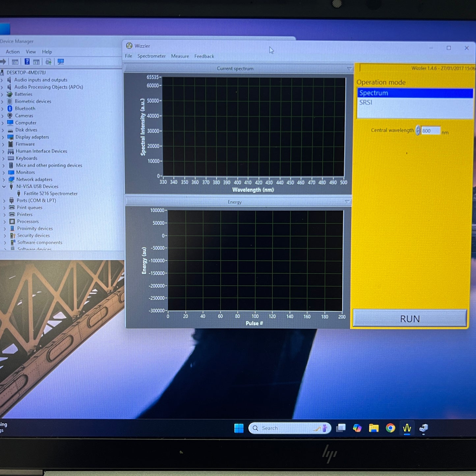Click the Help toolbar icon in Device Manager
Image resolution: width=476 pixels, height=476 pixels.
pyautogui.click(x=27, y=62)
